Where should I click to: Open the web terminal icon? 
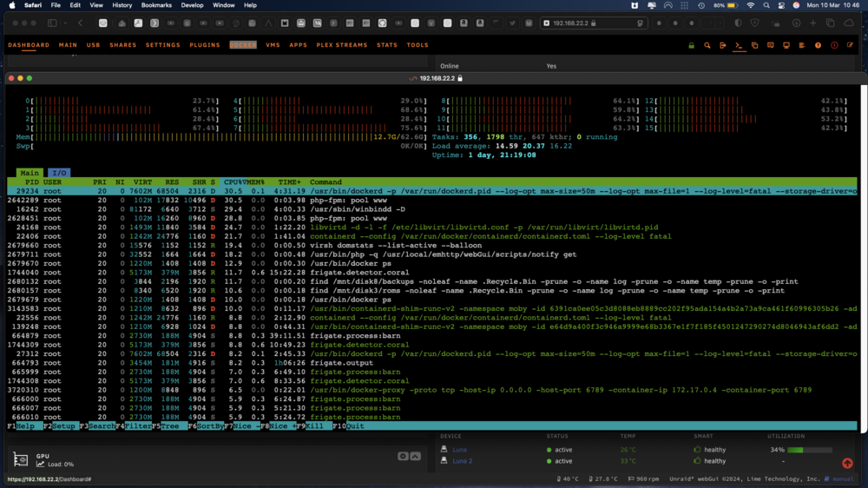[739, 45]
